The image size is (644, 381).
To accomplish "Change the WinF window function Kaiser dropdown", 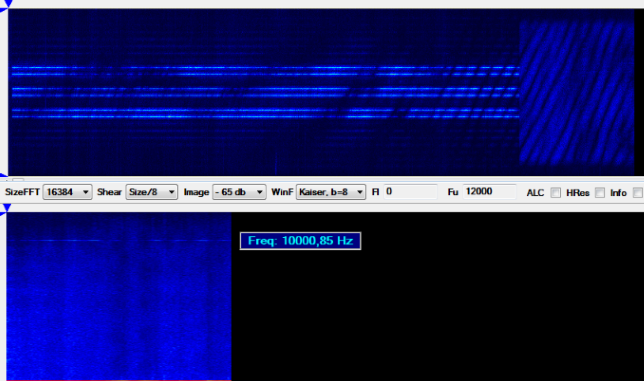I will tap(331, 192).
